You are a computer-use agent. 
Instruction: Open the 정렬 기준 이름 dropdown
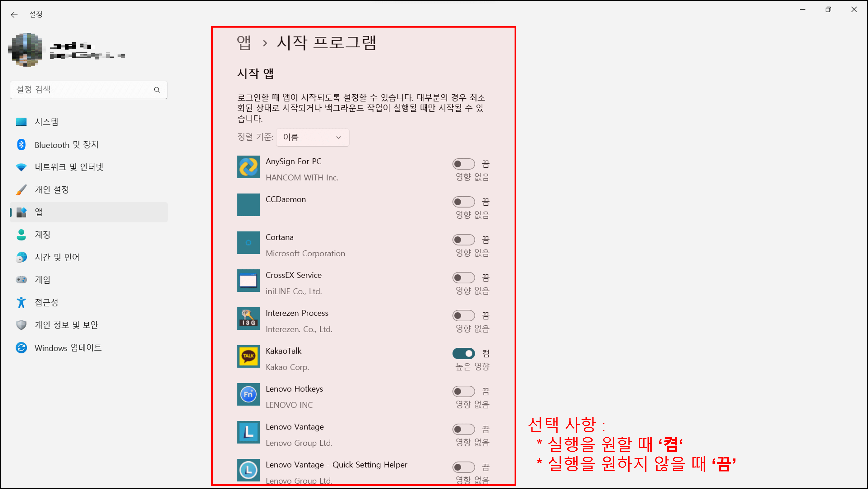point(313,137)
